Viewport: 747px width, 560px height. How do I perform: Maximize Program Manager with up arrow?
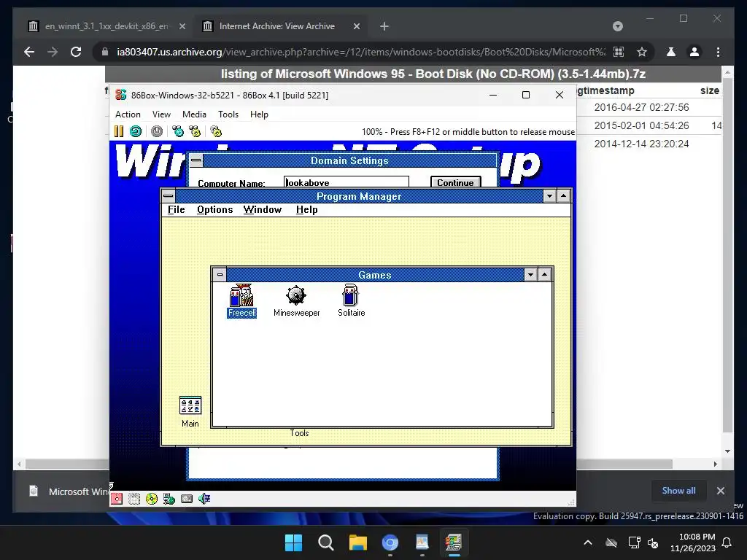coord(564,195)
